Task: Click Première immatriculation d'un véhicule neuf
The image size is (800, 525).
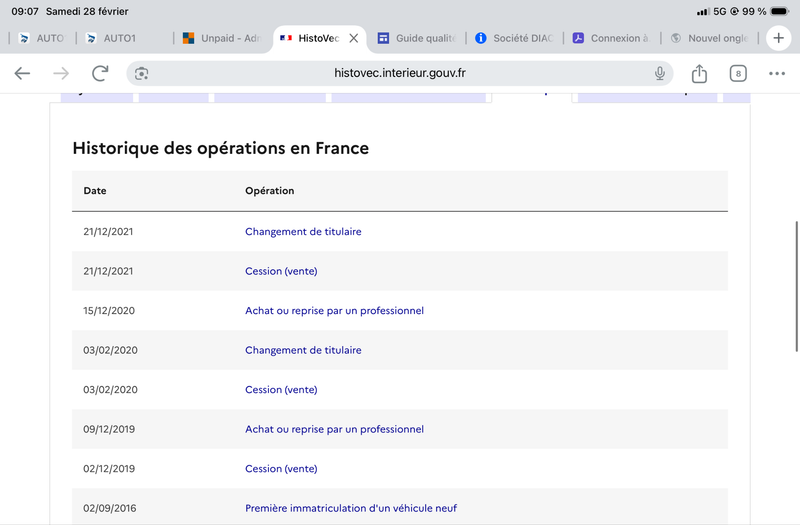Action: coord(351,508)
